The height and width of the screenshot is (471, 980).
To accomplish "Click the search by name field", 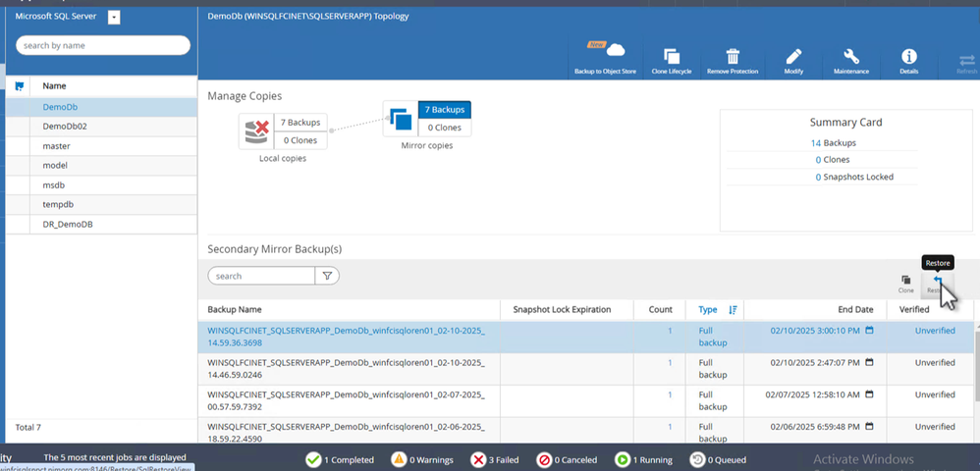I will tap(103, 45).
